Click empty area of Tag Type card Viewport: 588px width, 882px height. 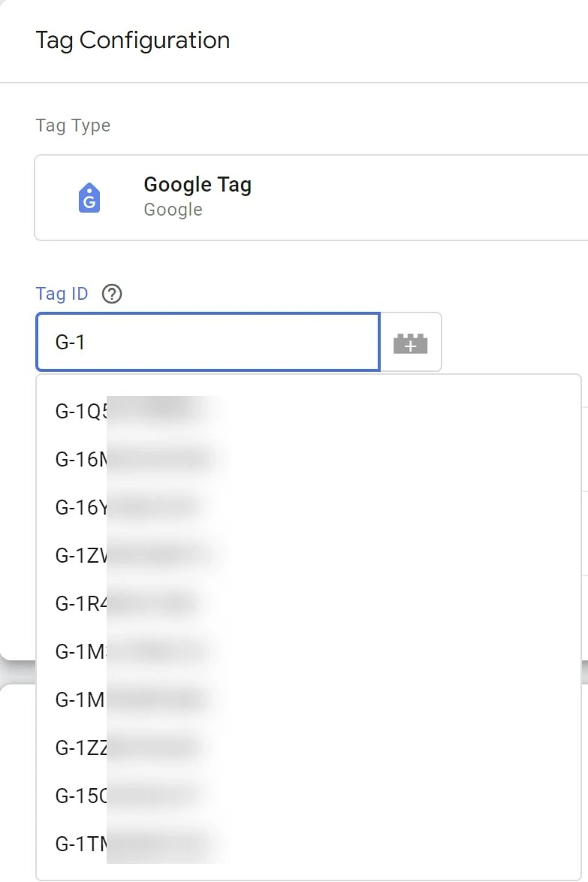pyautogui.click(x=421, y=198)
